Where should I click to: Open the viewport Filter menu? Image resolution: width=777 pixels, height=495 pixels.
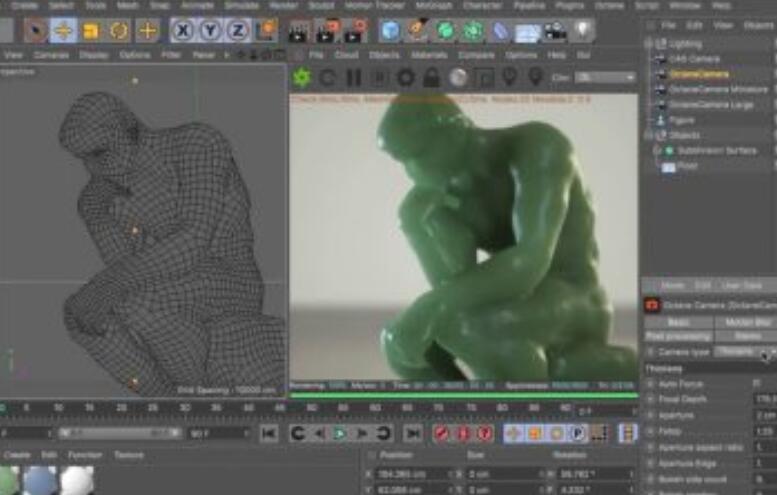coord(170,55)
